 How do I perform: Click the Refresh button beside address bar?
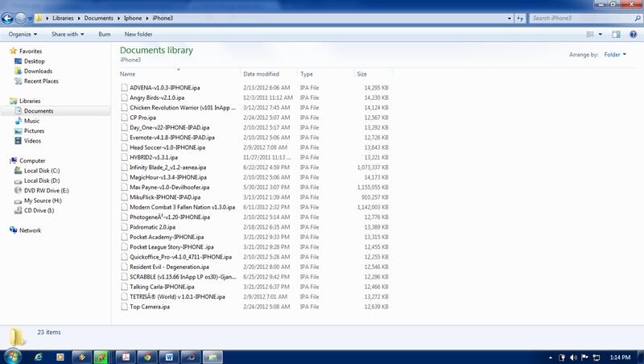coord(520,18)
